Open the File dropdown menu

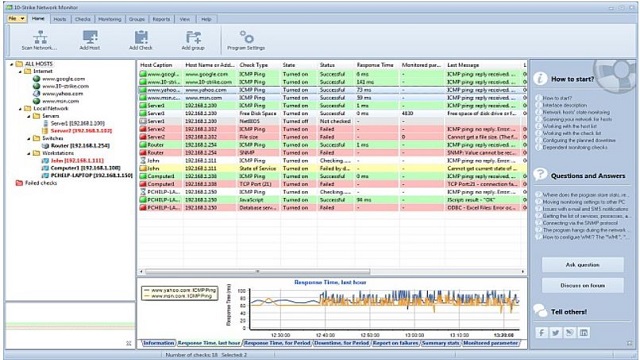17,19
